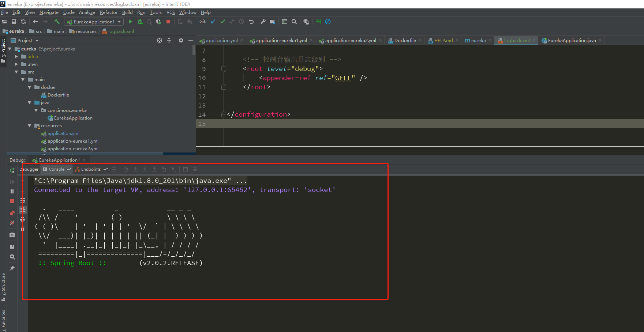
Task: Click resources breadcrumb in navigation bar
Action: click(x=83, y=31)
